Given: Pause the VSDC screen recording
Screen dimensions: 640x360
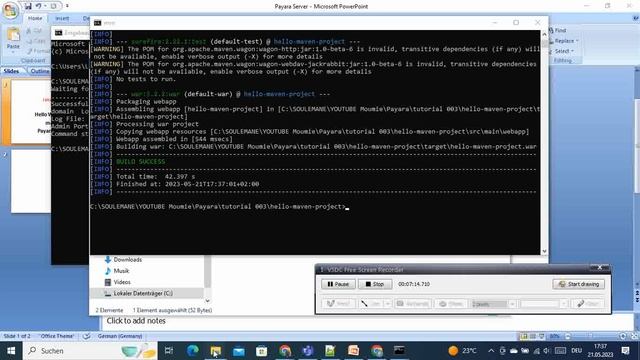Looking at the screenshot, I should (338, 284).
